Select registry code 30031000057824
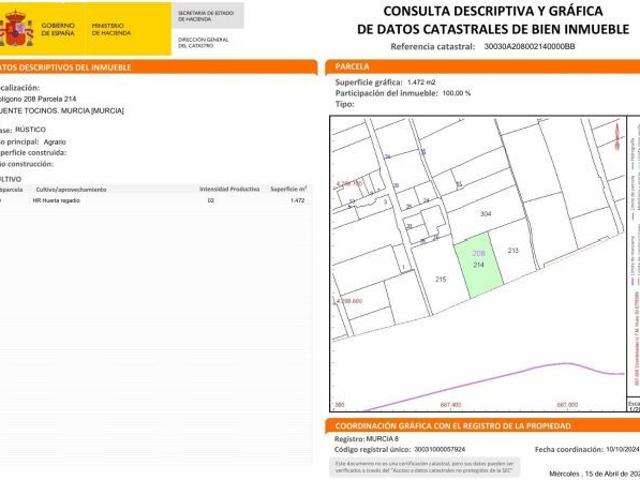640x480 pixels. pos(440,449)
